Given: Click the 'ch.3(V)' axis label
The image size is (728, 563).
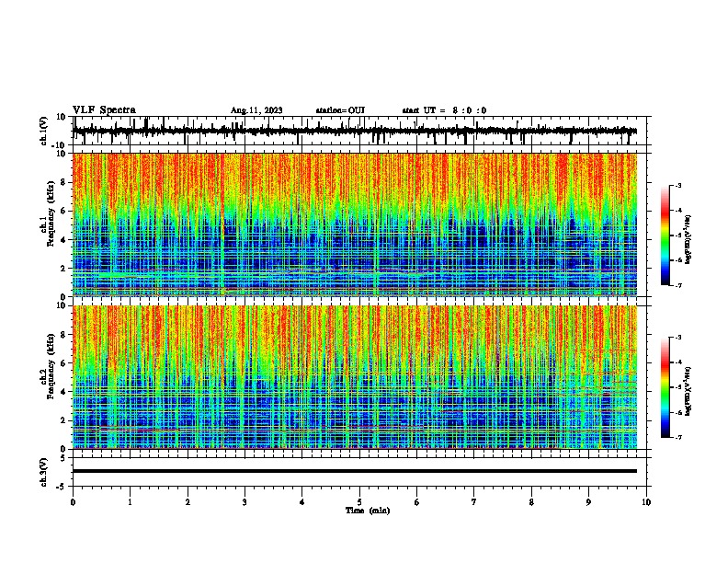Looking at the screenshot, I should pyautogui.click(x=43, y=472).
